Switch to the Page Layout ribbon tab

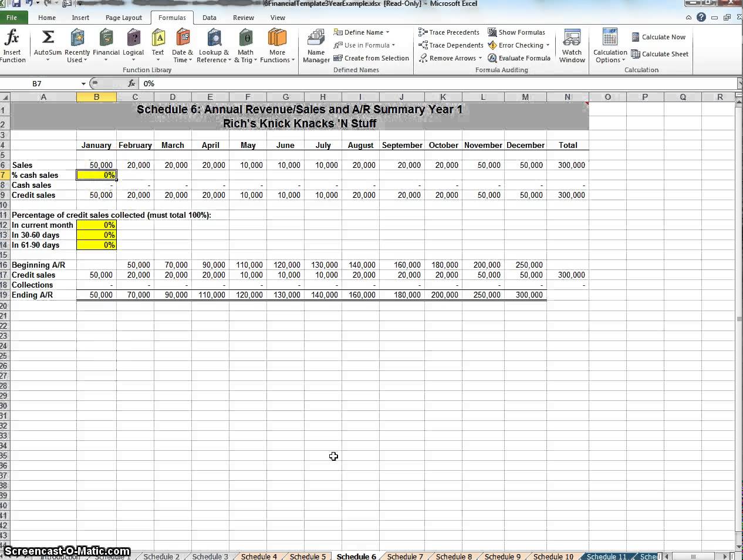123,18
